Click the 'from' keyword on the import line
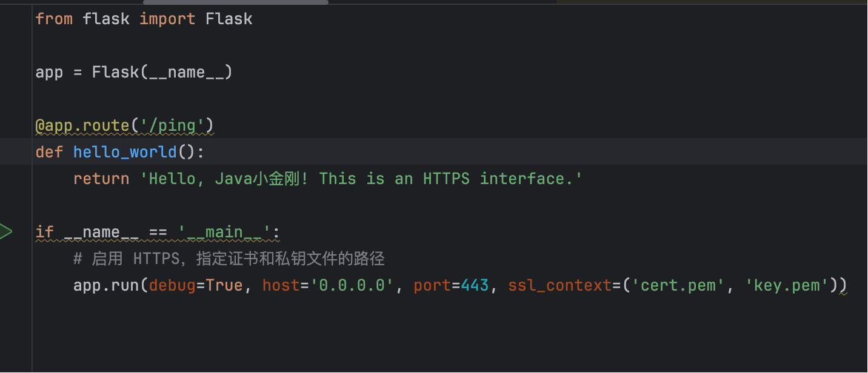The width and height of the screenshot is (868, 373). click(x=54, y=19)
